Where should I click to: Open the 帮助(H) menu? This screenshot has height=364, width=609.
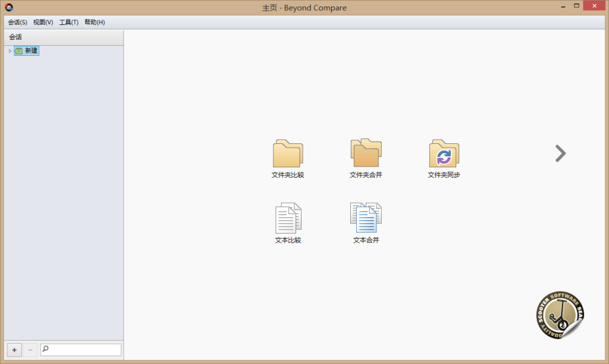[x=95, y=22]
